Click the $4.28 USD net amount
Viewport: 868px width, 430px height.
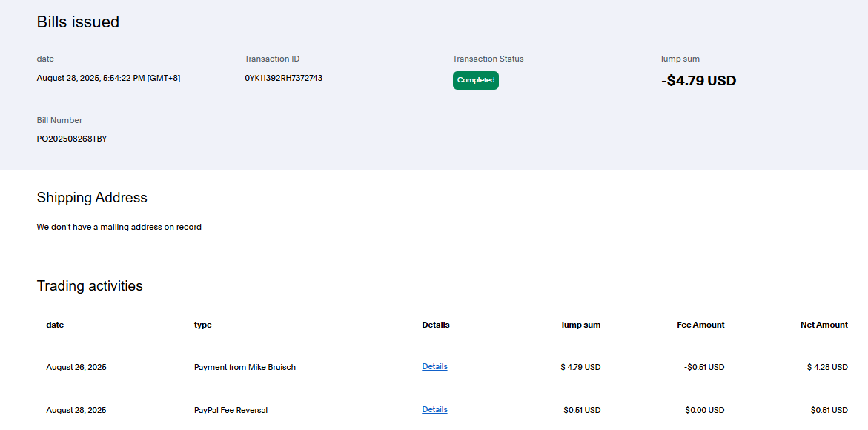pyautogui.click(x=827, y=367)
